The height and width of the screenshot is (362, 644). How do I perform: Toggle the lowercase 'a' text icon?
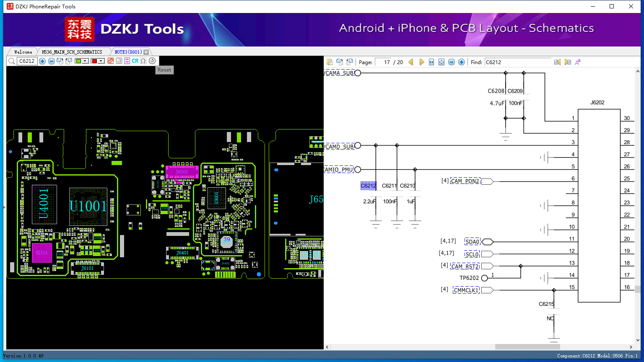point(119,61)
